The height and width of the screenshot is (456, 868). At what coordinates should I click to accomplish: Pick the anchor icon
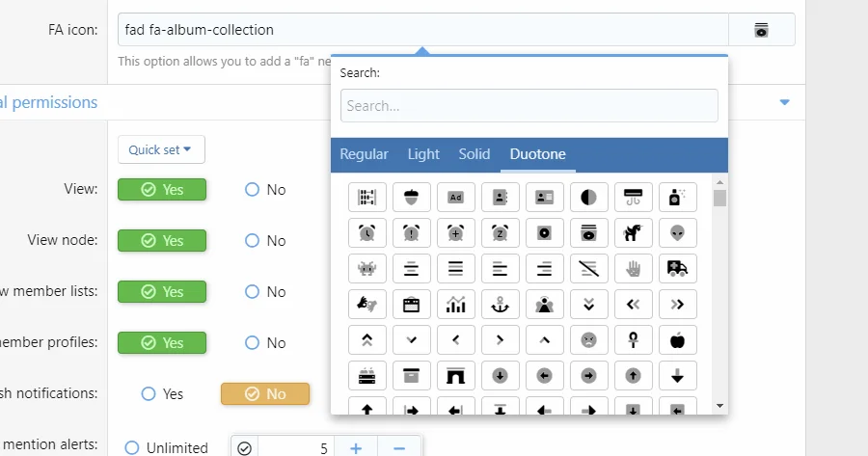pyautogui.click(x=500, y=304)
